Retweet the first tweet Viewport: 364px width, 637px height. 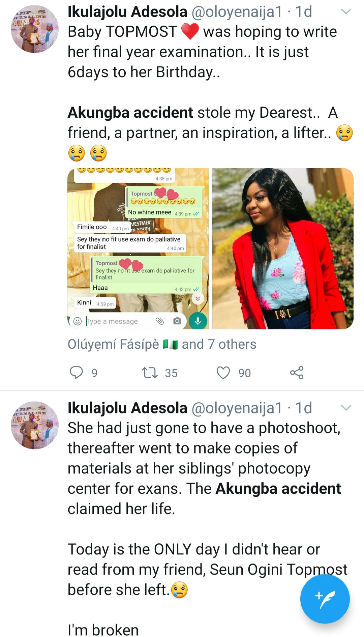pyautogui.click(x=150, y=373)
